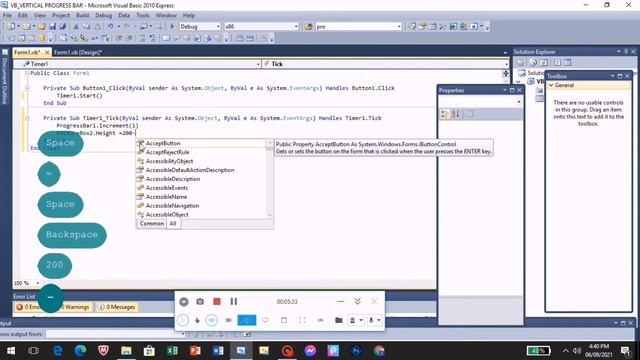
Task: Click the Comment out lines toolbar icon
Action: 142,38
